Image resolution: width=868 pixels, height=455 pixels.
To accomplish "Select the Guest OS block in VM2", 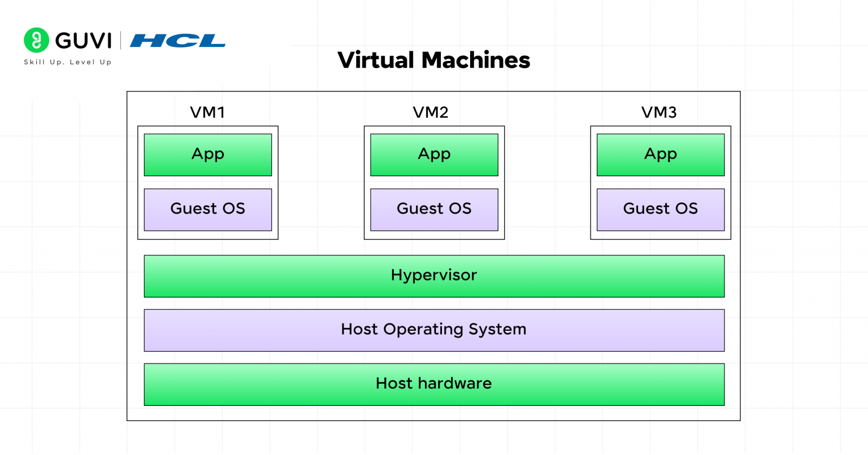I will 434,209.
